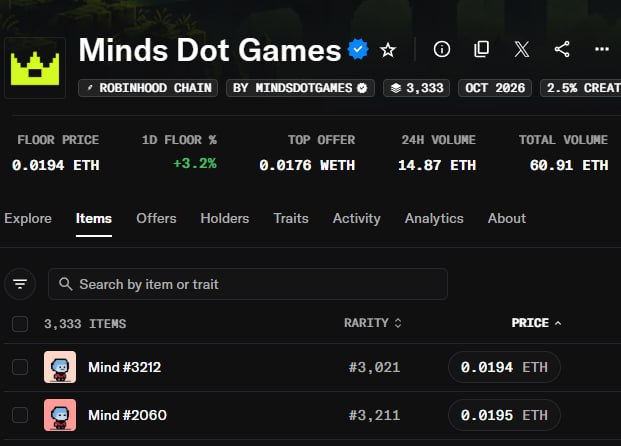
Task: Click the Mind #3212 item name
Action: click(x=125, y=368)
